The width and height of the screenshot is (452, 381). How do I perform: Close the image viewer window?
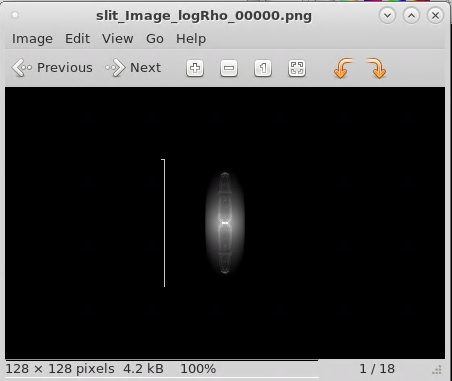(x=435, y=16)
